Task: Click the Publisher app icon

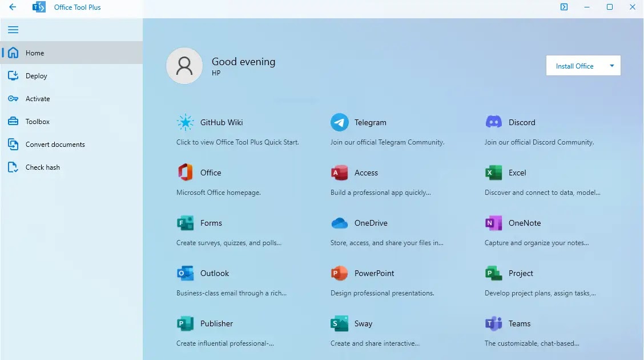Action: pyautogui.click(x=185, y=323)
